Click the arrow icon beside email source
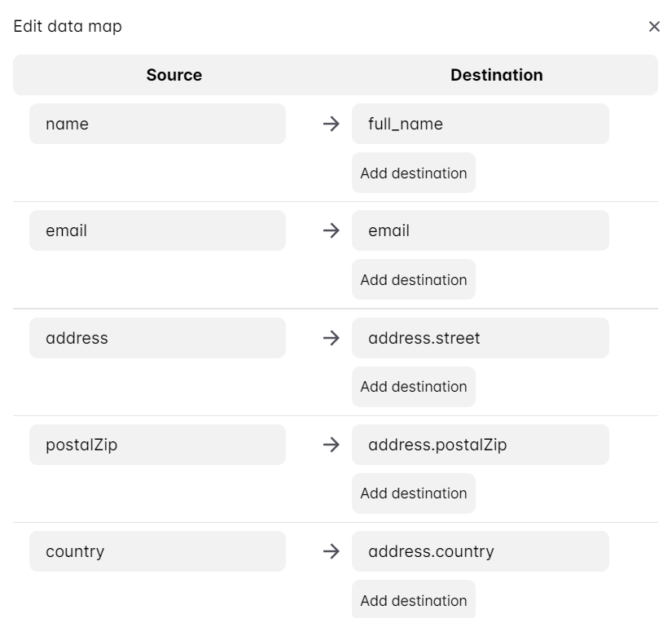This screenshot has width=672, height=627. (x=331, y=230)
